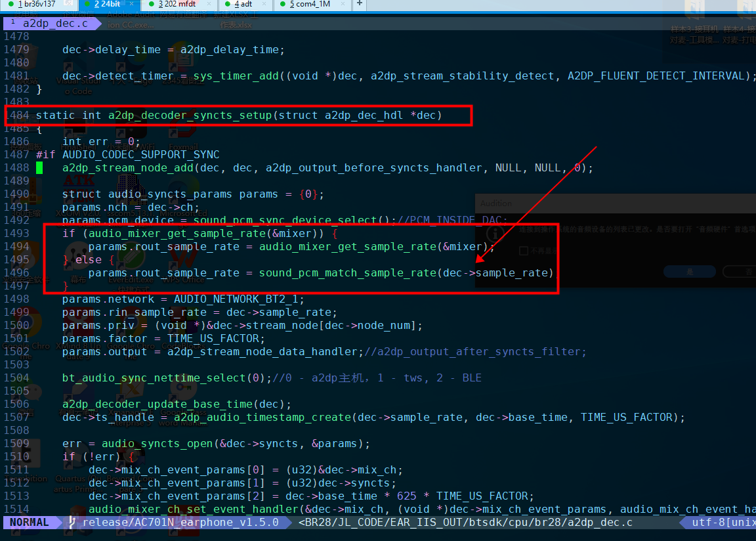The image size is (756, 541).
Task: Click a2dp_output_before_syncts_handler in the code
Action: (373, 168)
